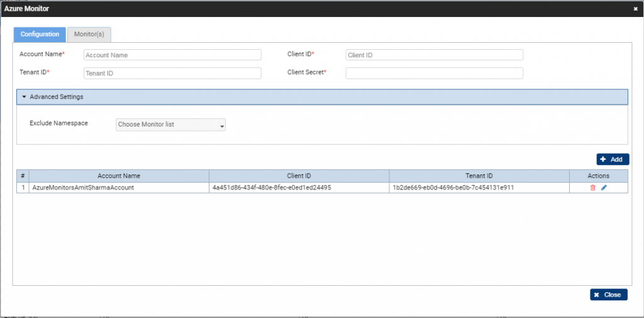Open the Exclude Namespace monitor list dropdown
644x318 pixels.
tap(170, 125)
